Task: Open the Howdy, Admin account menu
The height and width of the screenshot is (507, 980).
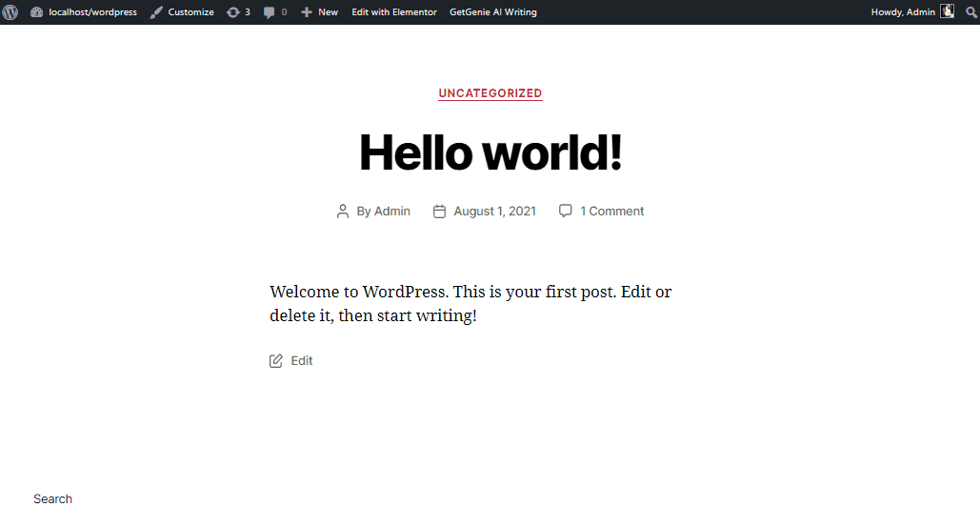Action: [911, 11]
